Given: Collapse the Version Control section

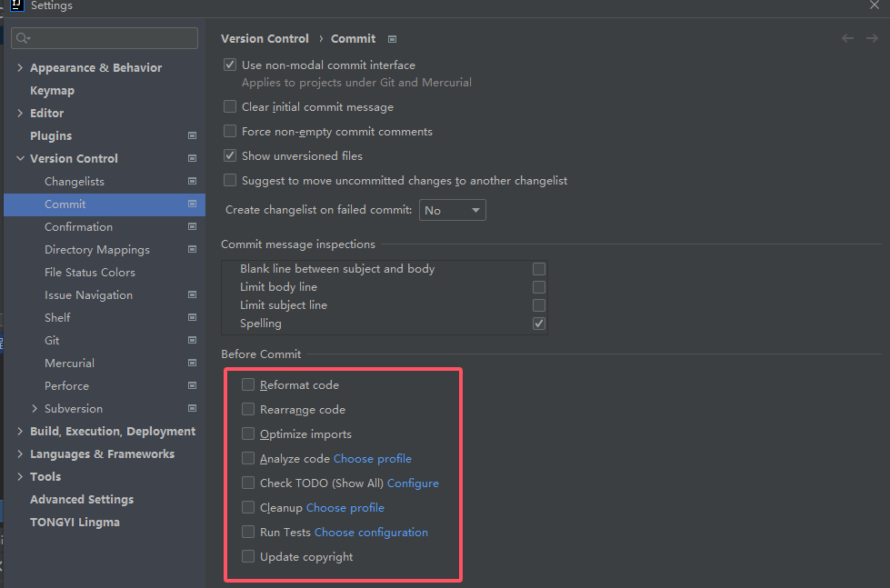Looking at the screenshot, I should (x=20, y=158).
